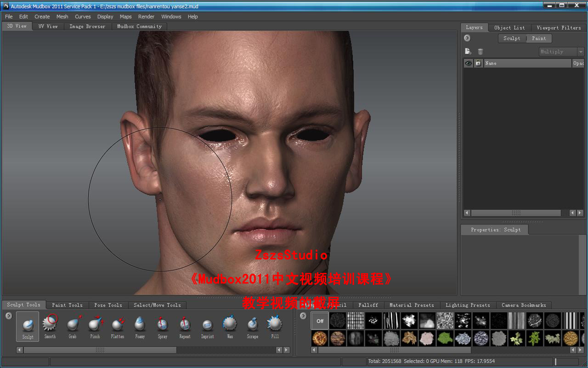Viewport: 588px width, 368px height.
Task: Turn stamp Off
Action: tap(320, 321)
